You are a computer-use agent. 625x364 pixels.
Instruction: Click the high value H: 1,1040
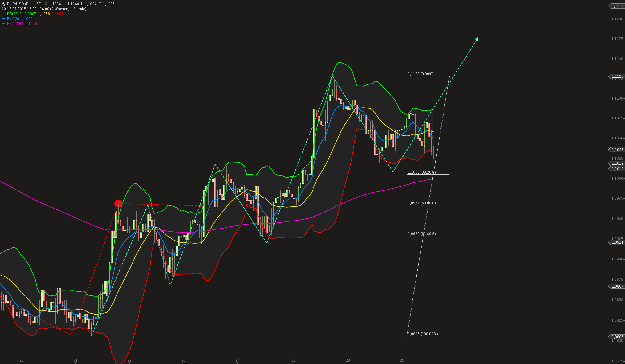[71, 4]
